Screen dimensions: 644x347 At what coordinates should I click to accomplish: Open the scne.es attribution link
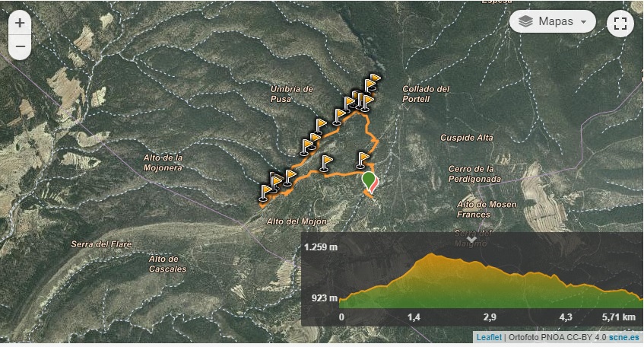click(x=624, y=337)
